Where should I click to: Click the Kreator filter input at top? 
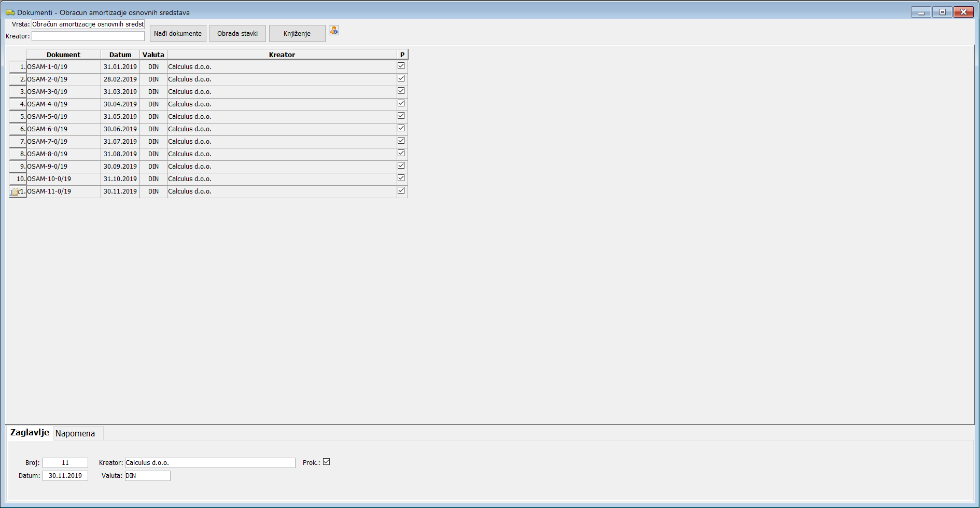[88, 36]
